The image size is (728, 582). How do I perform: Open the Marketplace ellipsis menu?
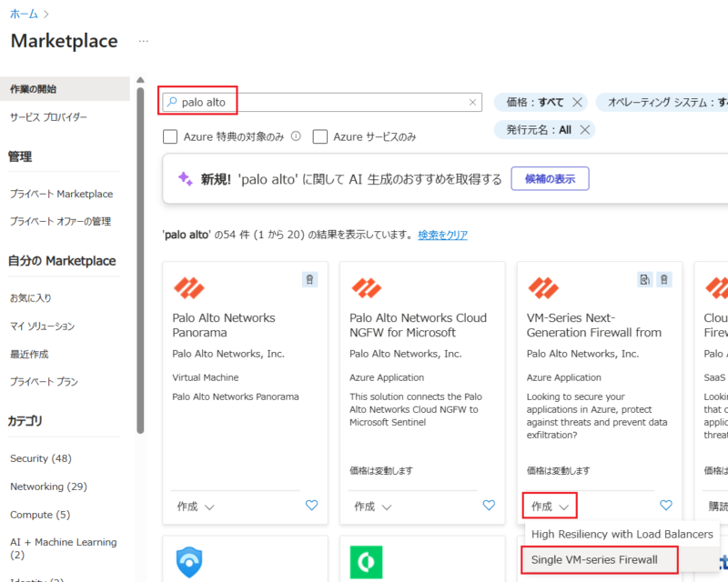(144, 41)
